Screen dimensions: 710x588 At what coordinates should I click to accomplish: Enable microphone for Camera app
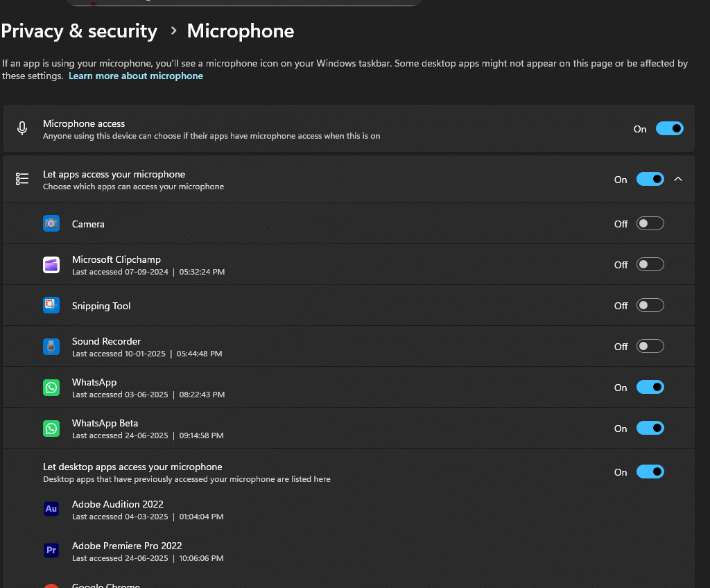pos(650,223)
